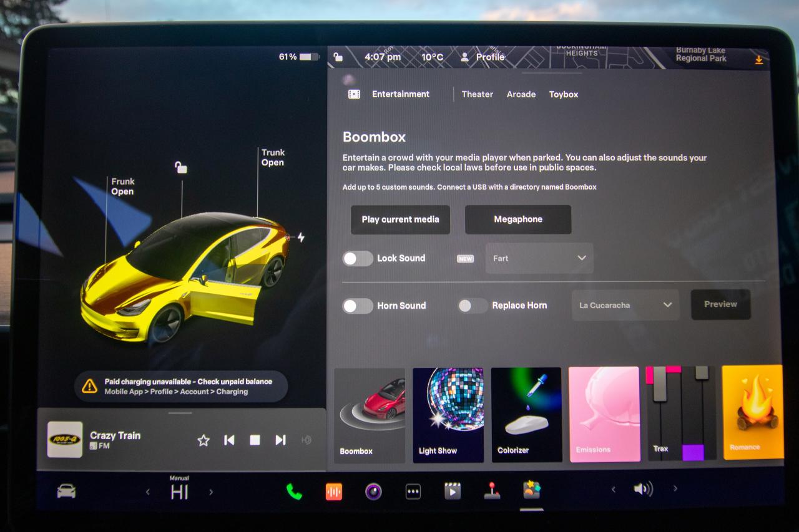Toggle the Horn Sound switch
This screenshot has width=799, height=532.
click(358, 306)
